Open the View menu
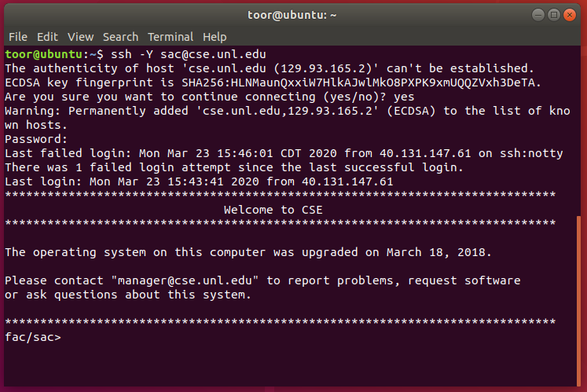Screen dimensions: 587x392 coord(80,37)
